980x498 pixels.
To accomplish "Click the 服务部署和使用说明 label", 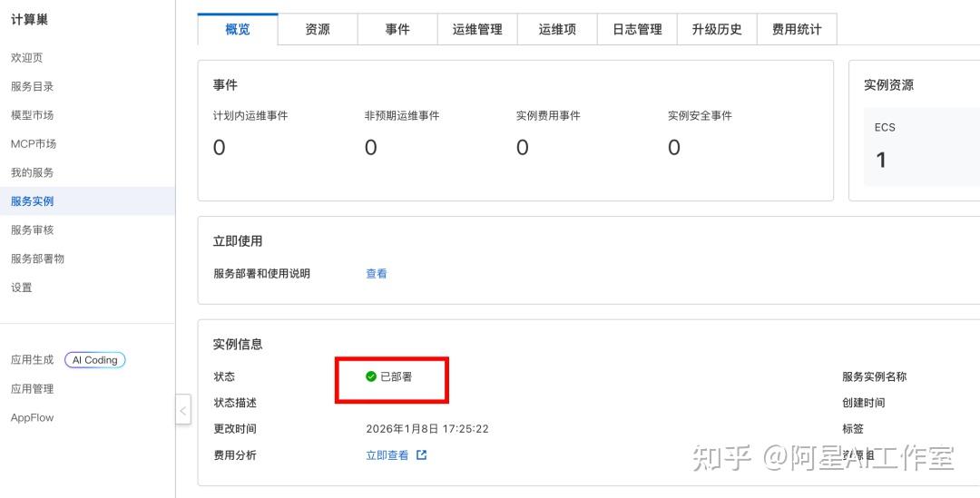I will tap(262, 274).
